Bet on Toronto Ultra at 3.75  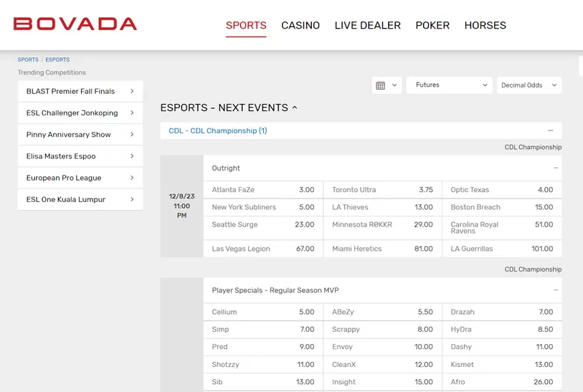(383, 189)
